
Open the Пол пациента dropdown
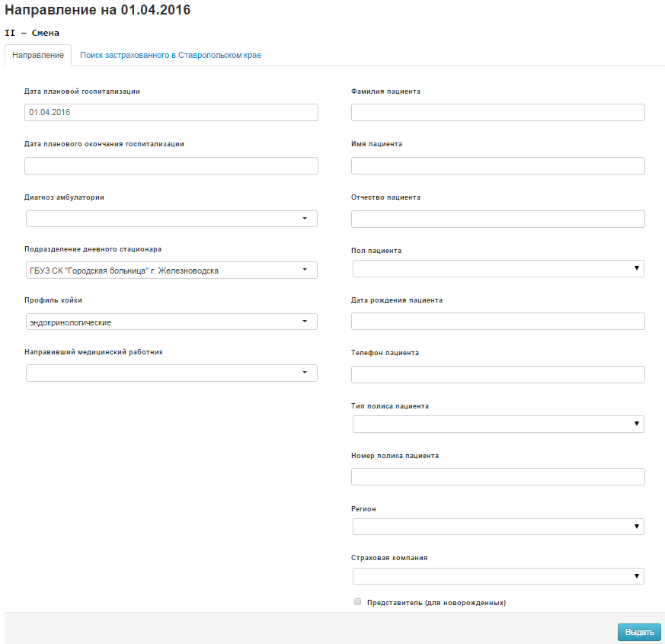click(498, 268)
